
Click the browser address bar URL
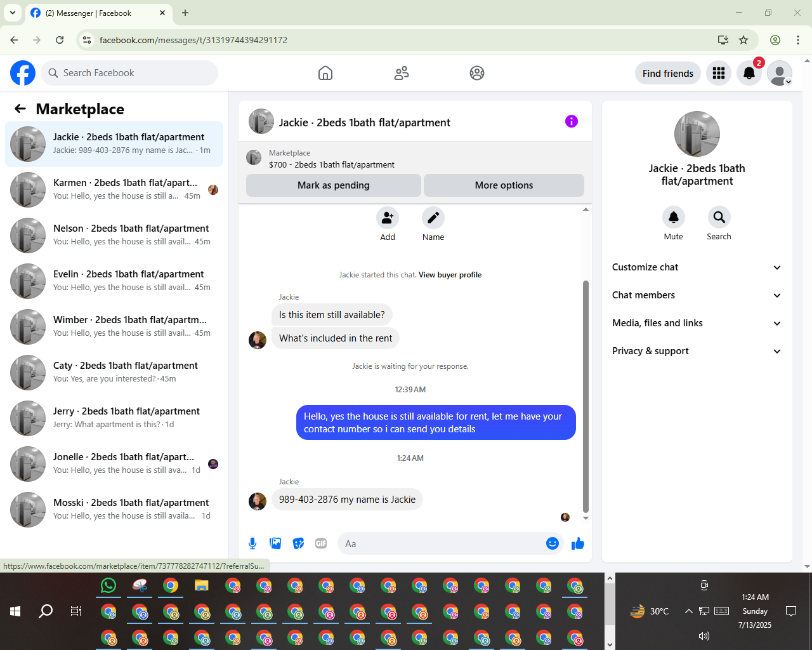point(193,40)
